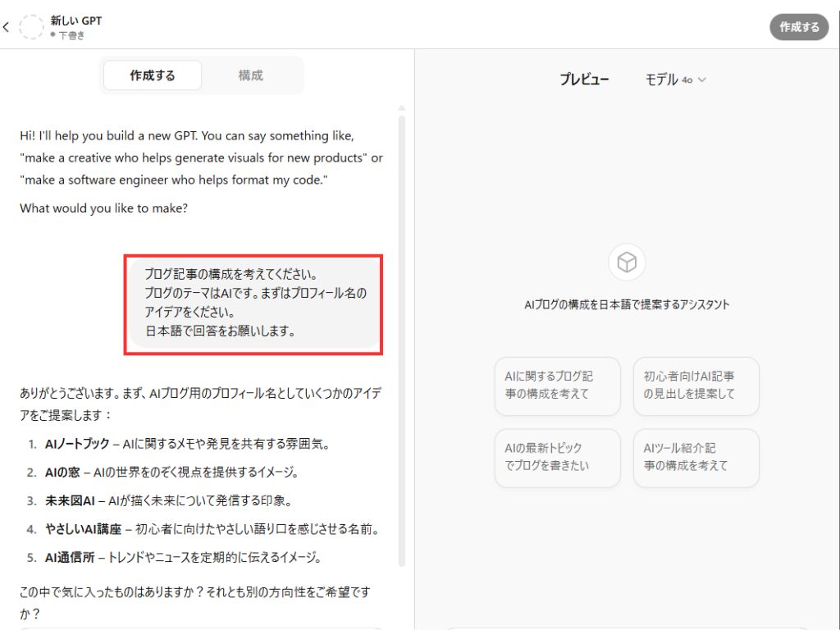Select the プレビュー heading

point(584,80)
